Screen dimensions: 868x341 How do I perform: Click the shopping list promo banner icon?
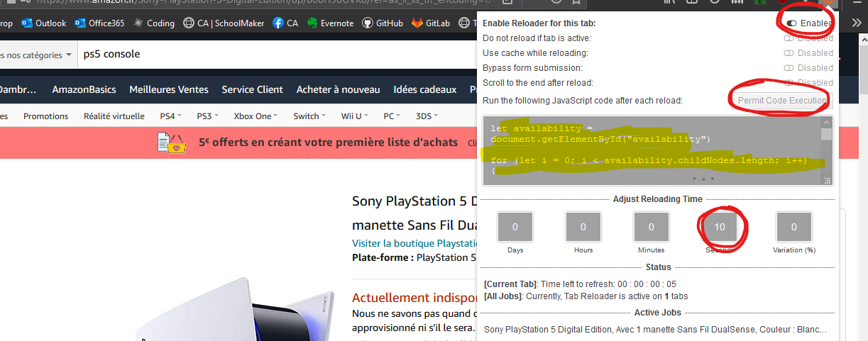coord(172,142)
